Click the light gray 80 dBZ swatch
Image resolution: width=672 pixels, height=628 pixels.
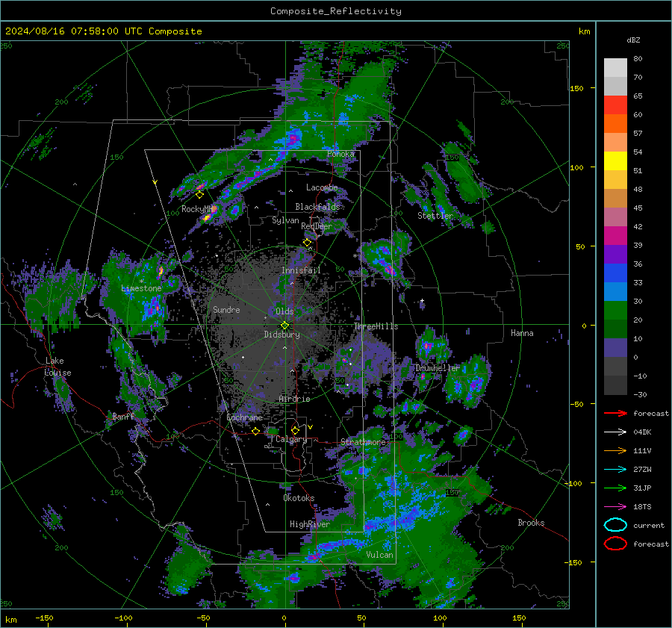[615, 67]
